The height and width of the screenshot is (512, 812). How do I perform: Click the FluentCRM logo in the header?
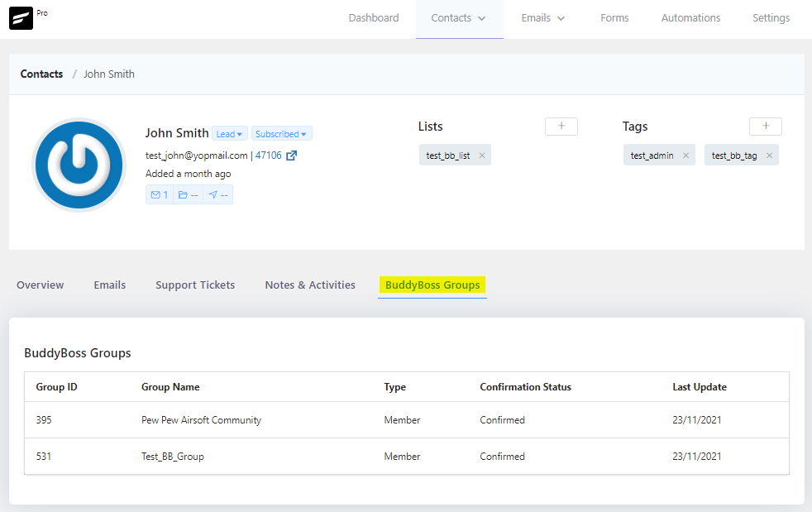21,17
